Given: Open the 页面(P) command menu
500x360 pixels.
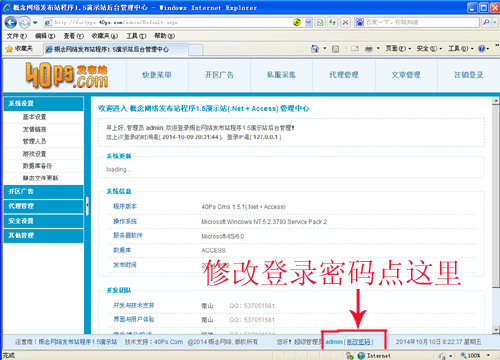Looking at the screenshot, I should pyautogui.click(x=398, y=49).
